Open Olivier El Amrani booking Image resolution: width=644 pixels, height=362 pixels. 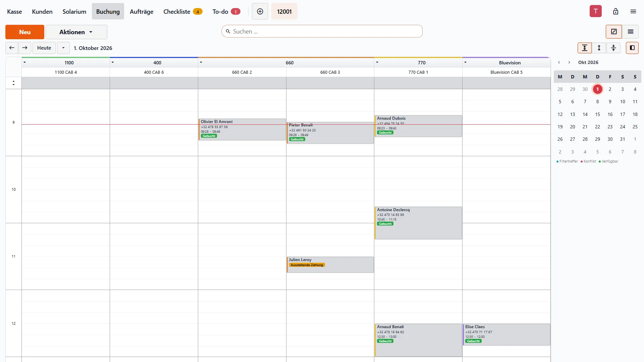pyautogui.click(x=242, y=129)
